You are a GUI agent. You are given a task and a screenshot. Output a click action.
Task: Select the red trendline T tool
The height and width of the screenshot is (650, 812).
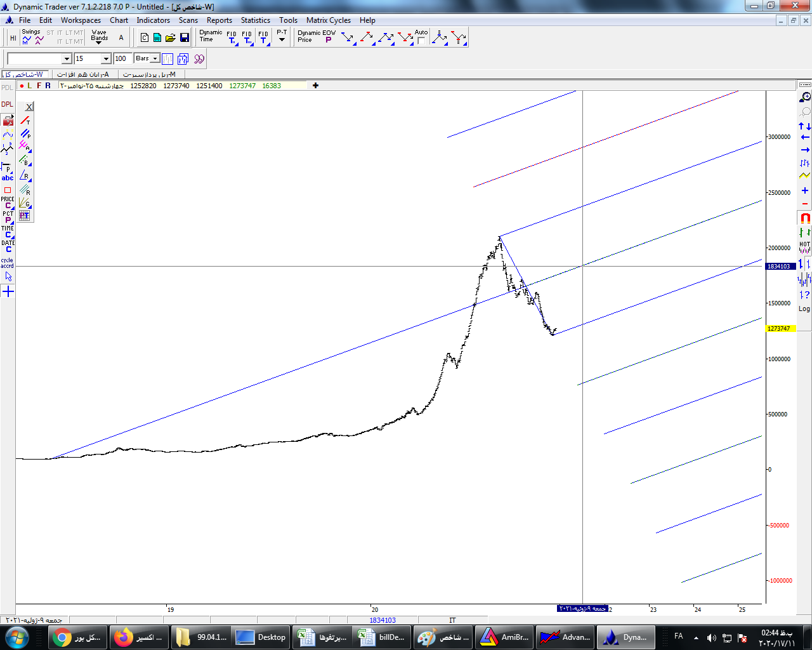point(25,121)
